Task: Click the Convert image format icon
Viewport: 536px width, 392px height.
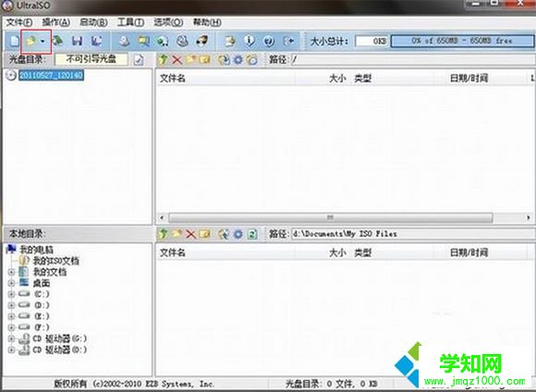Action: (163, 42)
